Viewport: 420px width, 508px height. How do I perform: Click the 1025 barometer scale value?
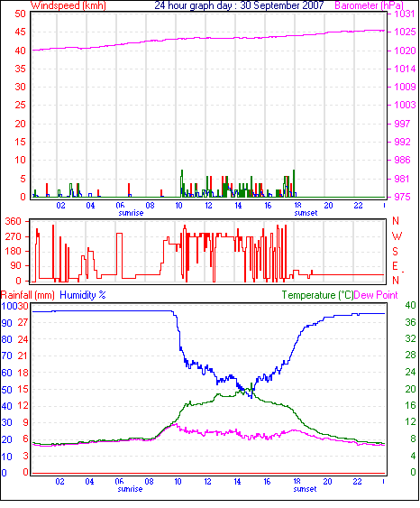(405, 32)
